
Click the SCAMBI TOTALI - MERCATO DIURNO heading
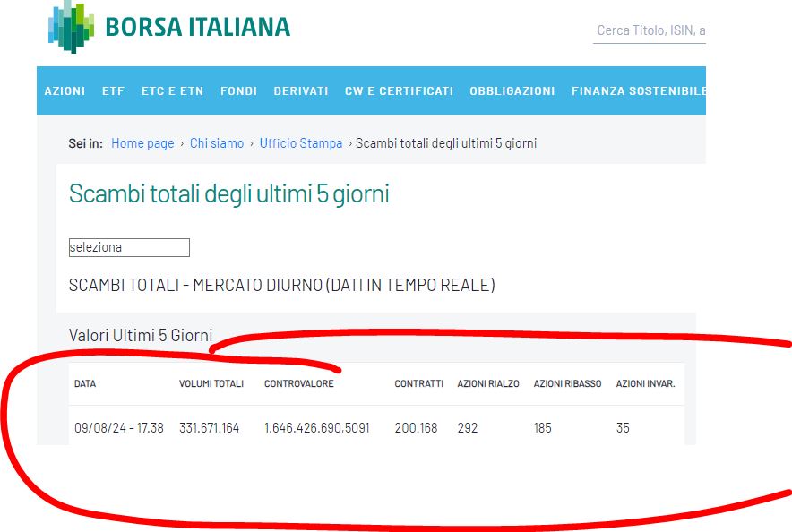click(x=282, y=285)
